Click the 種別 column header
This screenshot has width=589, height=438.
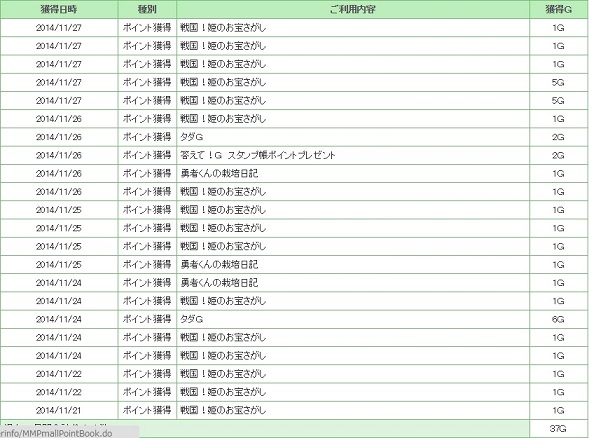(147, 9)
